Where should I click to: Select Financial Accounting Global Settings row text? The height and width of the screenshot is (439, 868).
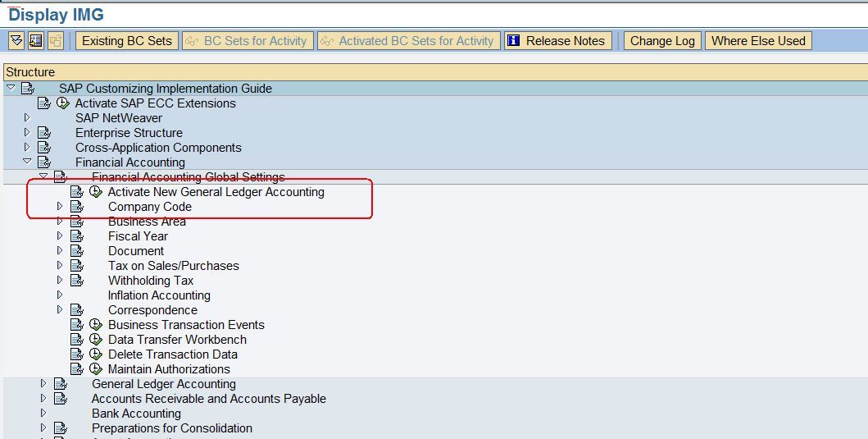click(189, 176)
